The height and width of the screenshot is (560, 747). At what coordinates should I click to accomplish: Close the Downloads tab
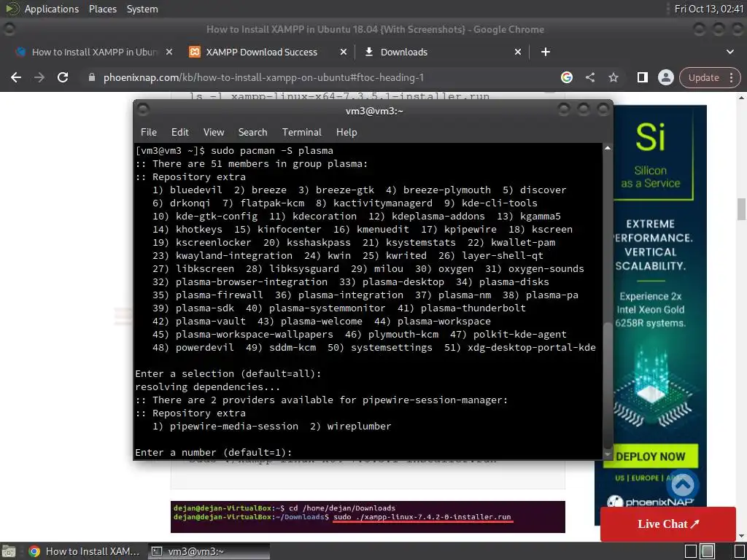coord(518,52)
